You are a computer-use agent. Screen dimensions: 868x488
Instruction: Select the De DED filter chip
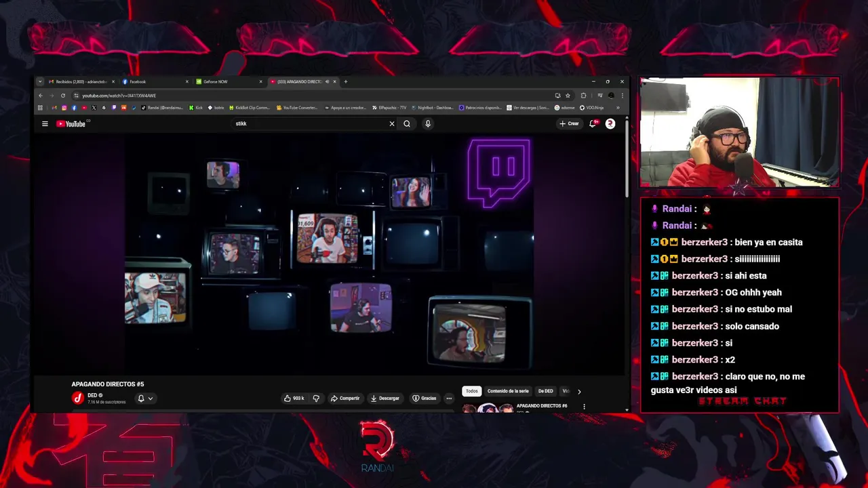point(545,391)
